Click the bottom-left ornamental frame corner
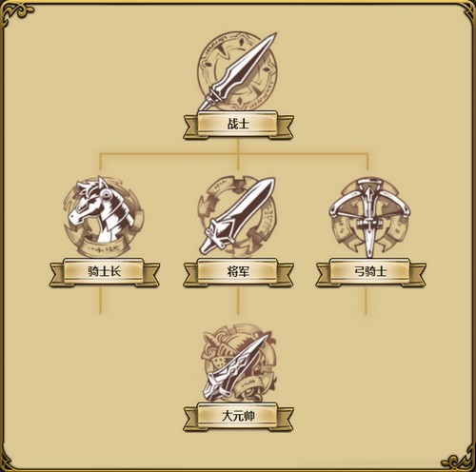476x472 pixels. click(8, 462)
